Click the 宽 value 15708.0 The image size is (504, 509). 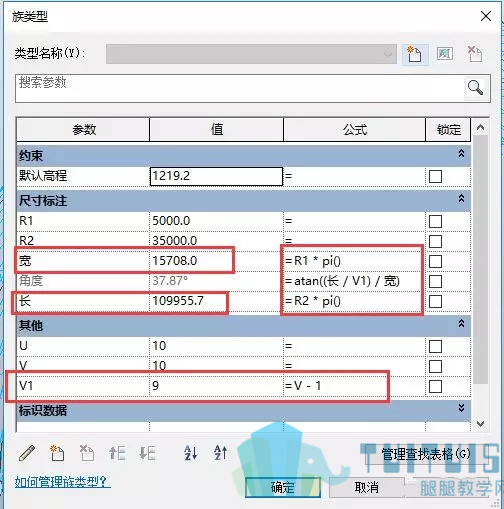pyautogui.click(x=216, y=261)
